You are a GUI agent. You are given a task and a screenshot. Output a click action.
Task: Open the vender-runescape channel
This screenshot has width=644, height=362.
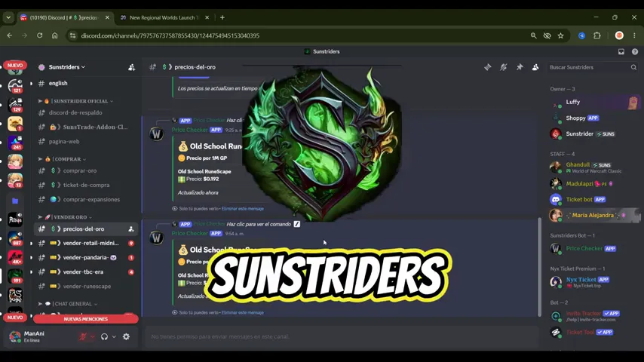click(86, 287)
